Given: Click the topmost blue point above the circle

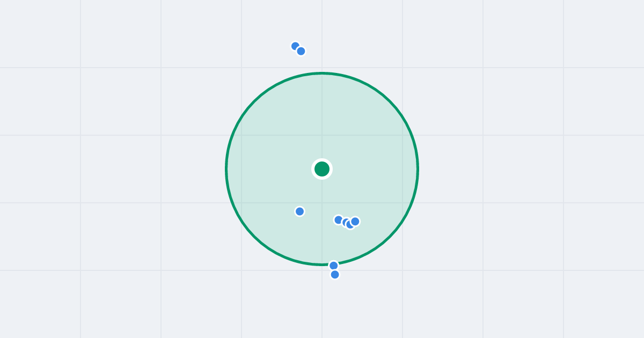Looking at the screenshot, I should coord(295,46).
